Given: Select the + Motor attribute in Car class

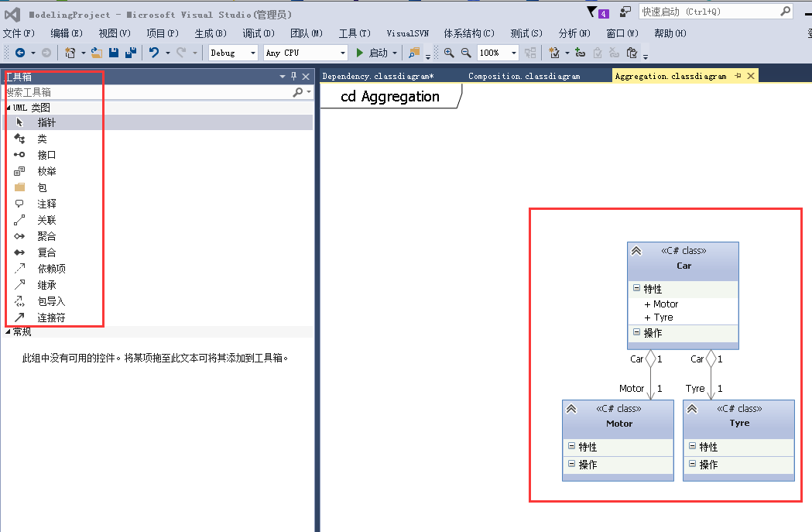Looking at the screenshot, I should coord(661,304).
